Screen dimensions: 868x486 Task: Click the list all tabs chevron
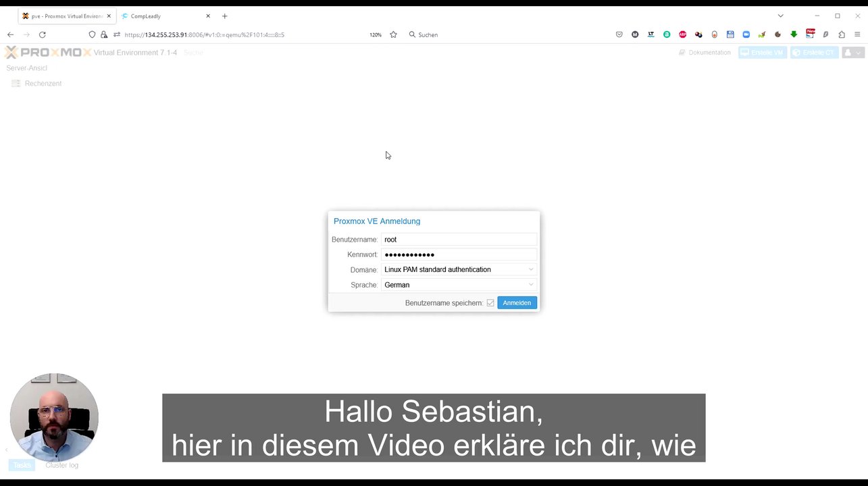point(780,16)
